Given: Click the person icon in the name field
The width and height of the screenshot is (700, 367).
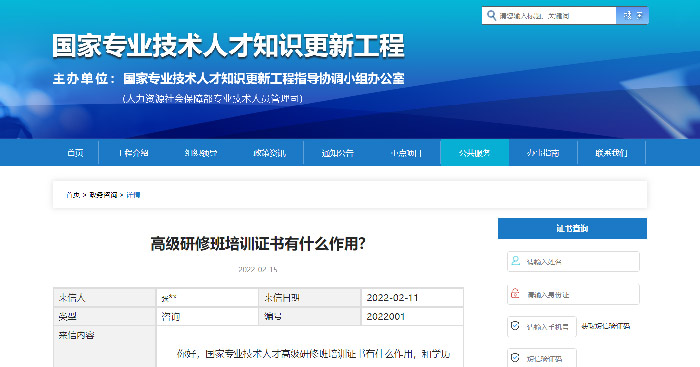Looking at the screenshot, I should [x=516, y=261].
